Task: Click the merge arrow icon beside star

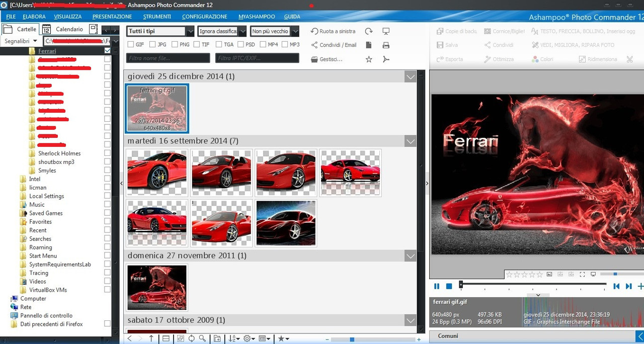Action: pyautogui.click(x=386, y=59)
